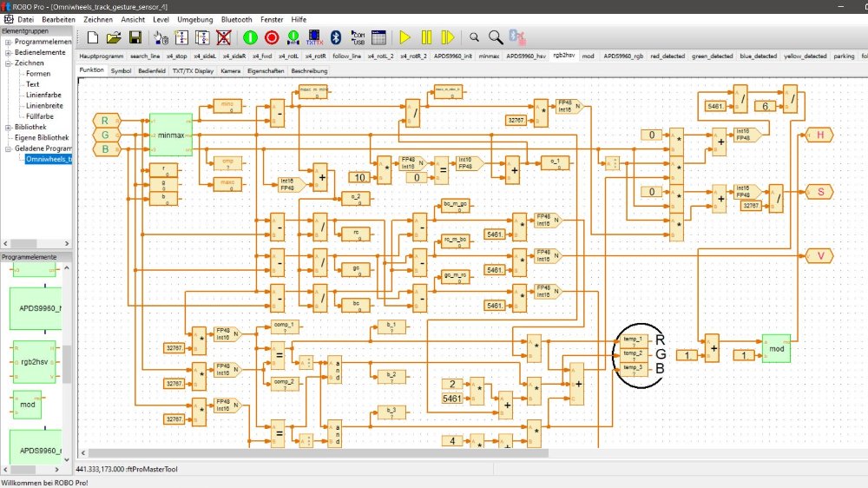Click the greyed Bluetooth disconnect icon
Viewport: 868px width, 488px height.
click(x=517, y=37)
